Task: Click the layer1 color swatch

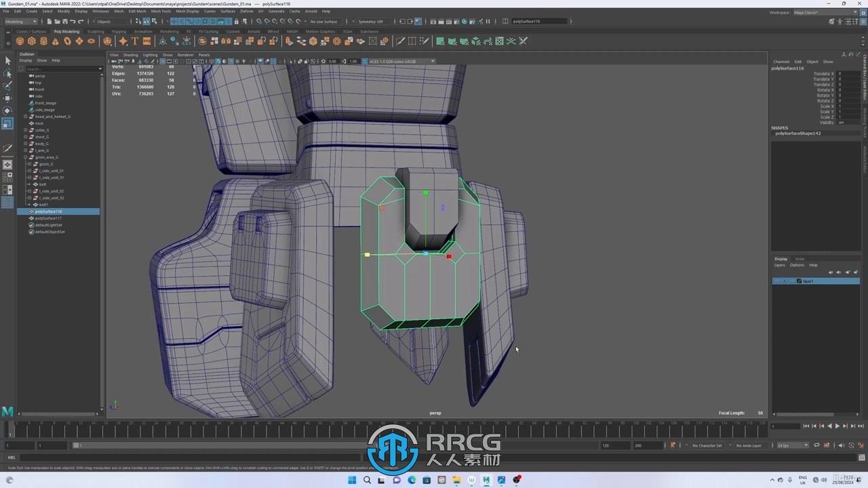Action: pos(800,281)
